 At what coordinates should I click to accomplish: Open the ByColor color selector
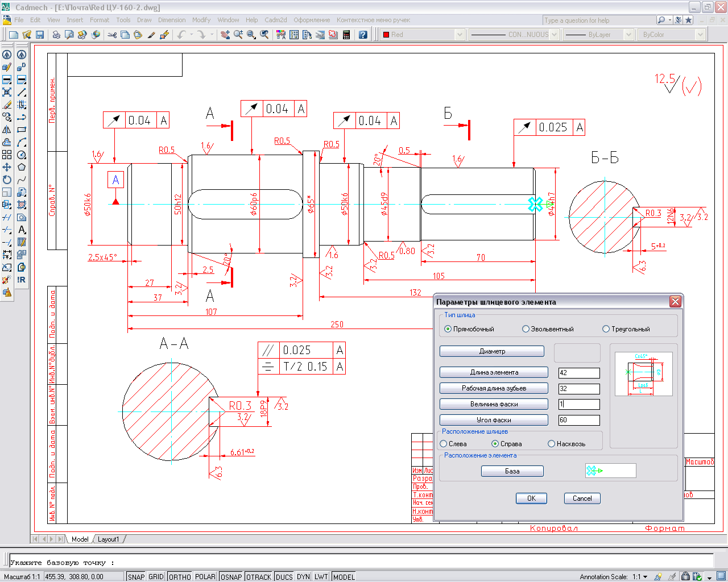[x=700, y=35]
